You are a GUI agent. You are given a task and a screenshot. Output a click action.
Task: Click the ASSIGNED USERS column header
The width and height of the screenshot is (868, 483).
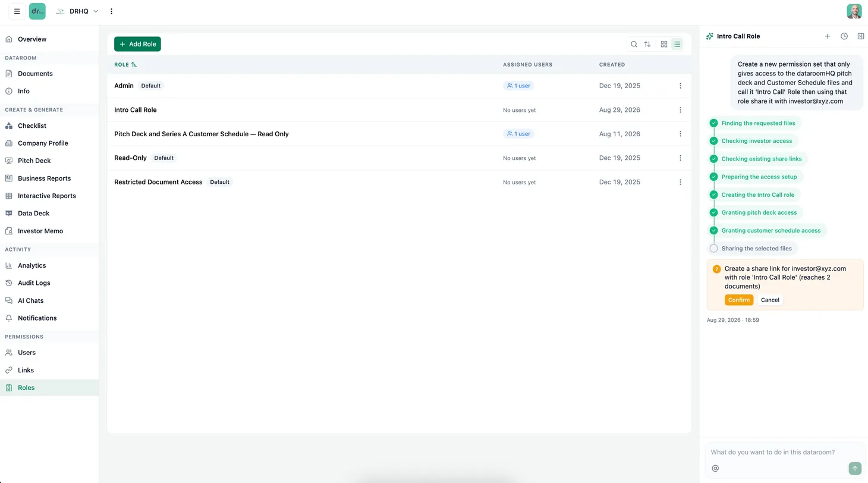coord(527,64)
